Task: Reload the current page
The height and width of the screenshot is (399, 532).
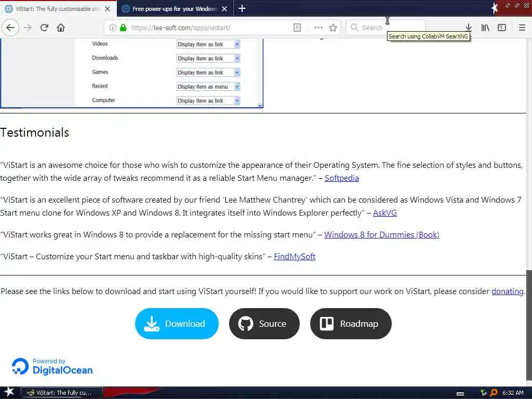Action: click(44, 28)
